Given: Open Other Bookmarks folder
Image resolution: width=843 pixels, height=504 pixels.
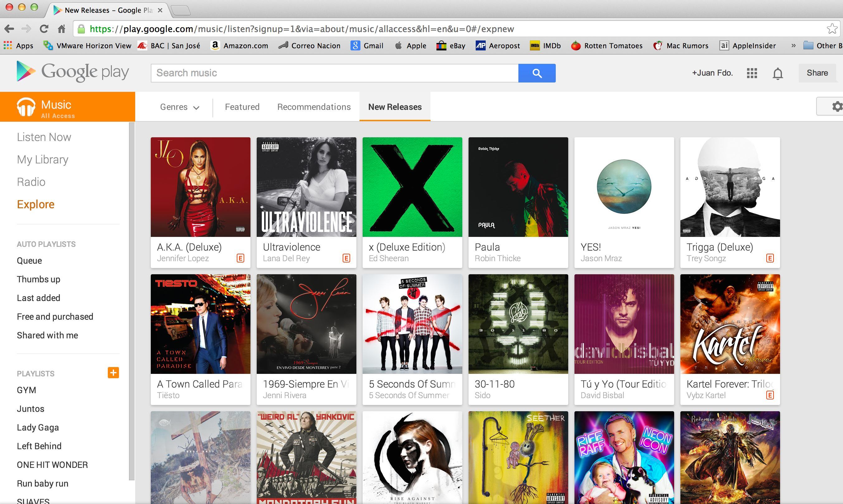Looking at the screenshot, I should pyautogui.click(x=824, y=45).
